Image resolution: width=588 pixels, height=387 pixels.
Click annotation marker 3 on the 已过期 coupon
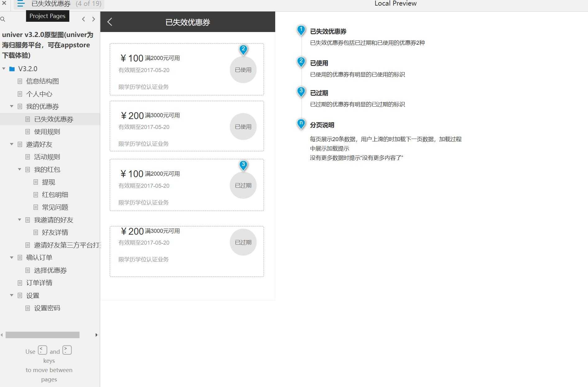coord(243,165)
